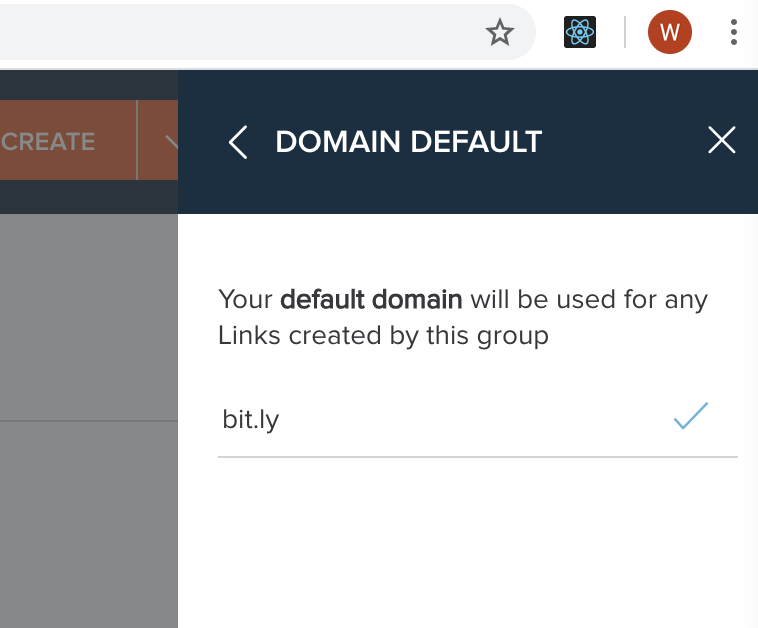Focus the browser address bar
The height and width of the screenshot is (628, 758).
click(242, 32)
